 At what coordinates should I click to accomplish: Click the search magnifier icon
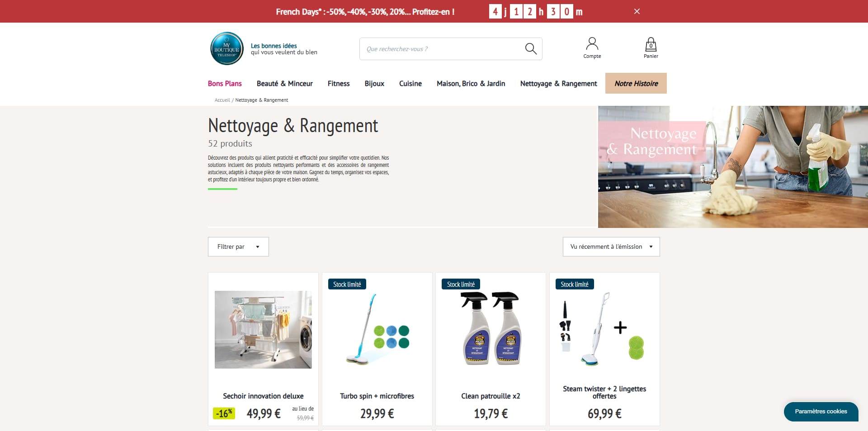coord(531,49)
